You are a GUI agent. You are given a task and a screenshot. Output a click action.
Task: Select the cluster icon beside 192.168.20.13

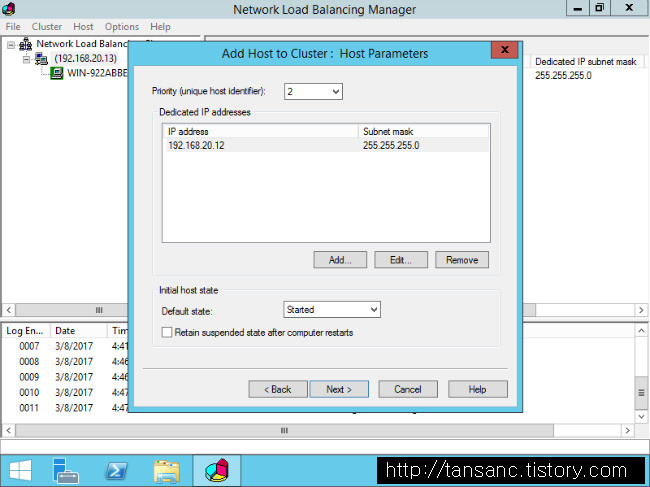pos(41,59)
